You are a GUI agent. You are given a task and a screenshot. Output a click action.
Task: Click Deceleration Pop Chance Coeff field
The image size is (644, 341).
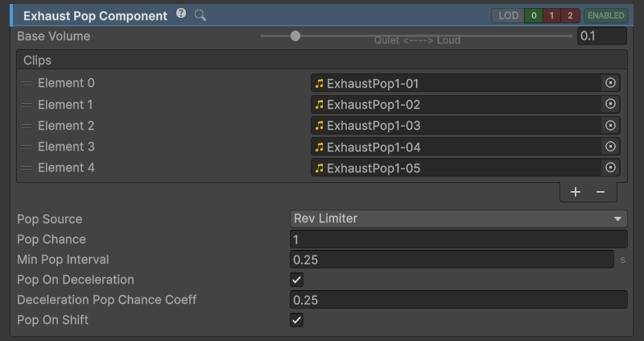coord(458,300)
